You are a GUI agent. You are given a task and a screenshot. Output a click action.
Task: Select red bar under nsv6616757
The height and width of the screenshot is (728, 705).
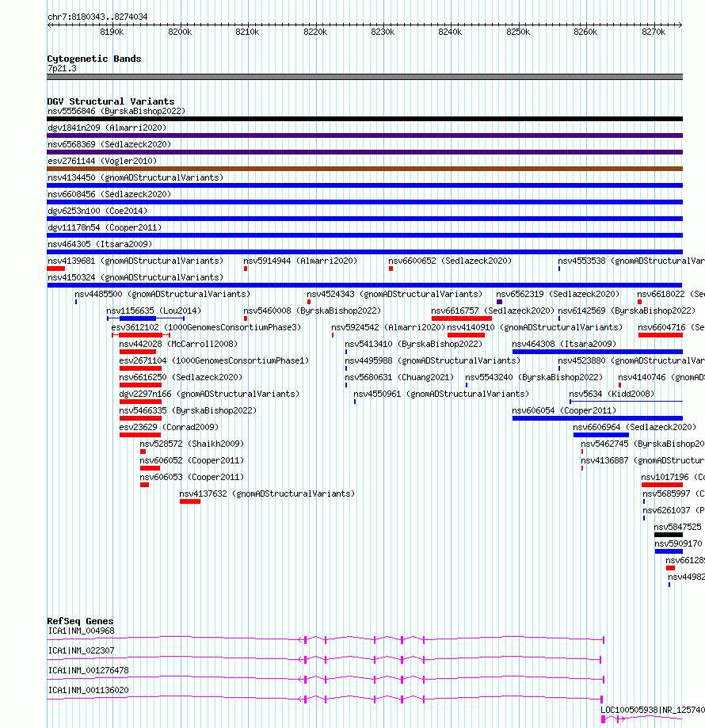[462, 318]
